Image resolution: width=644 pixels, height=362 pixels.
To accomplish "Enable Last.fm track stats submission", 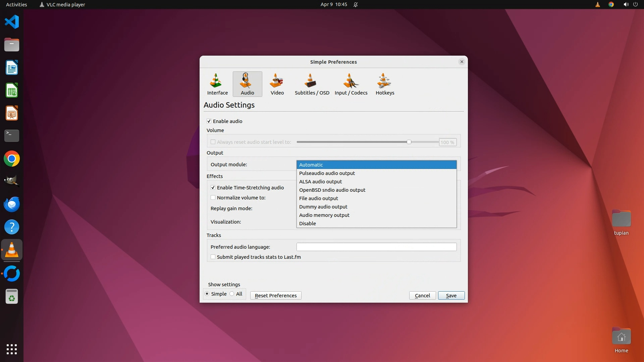I will pyautogui.click(x=213, y=257).
